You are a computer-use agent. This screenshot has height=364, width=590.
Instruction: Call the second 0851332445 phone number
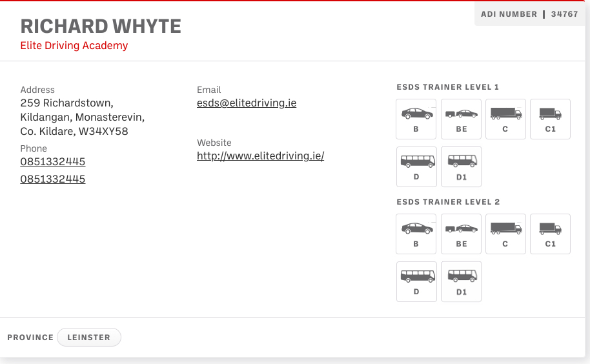pos(53,179)
